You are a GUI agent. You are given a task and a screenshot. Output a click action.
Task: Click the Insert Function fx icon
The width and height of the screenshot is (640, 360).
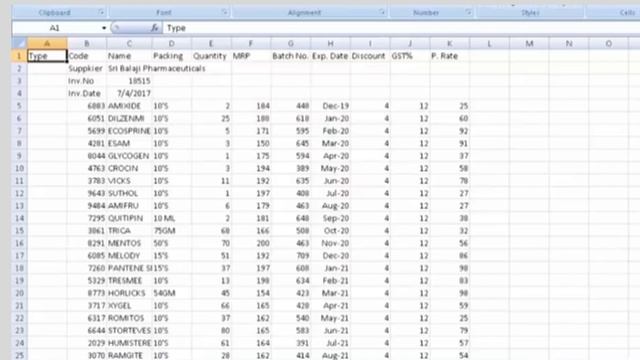(154, 28)
